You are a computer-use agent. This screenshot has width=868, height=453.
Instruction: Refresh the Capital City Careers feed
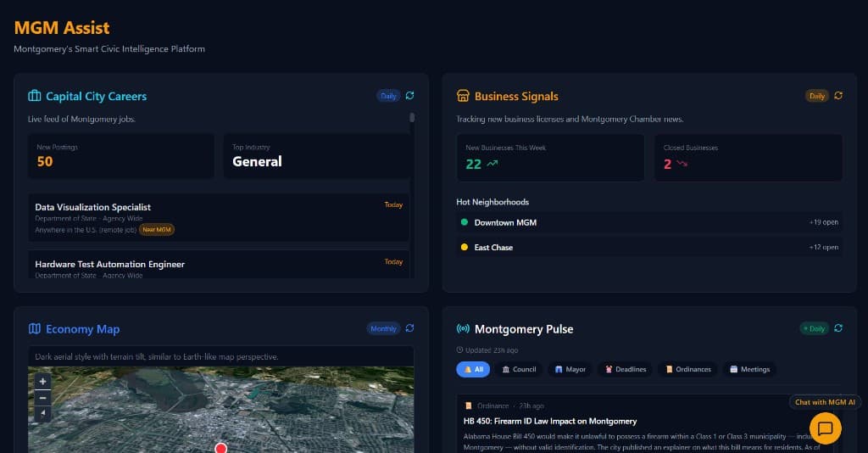pos(409,96)
